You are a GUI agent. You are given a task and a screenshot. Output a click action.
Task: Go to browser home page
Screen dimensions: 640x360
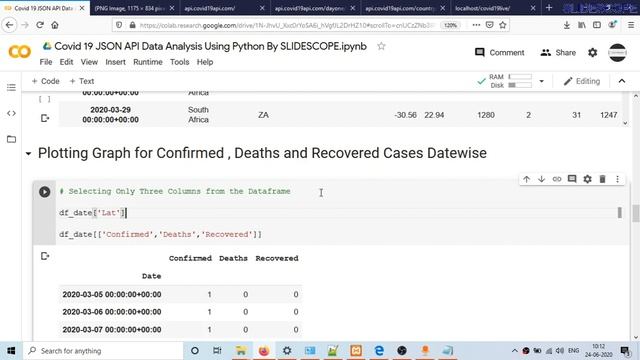coord(55,25)
